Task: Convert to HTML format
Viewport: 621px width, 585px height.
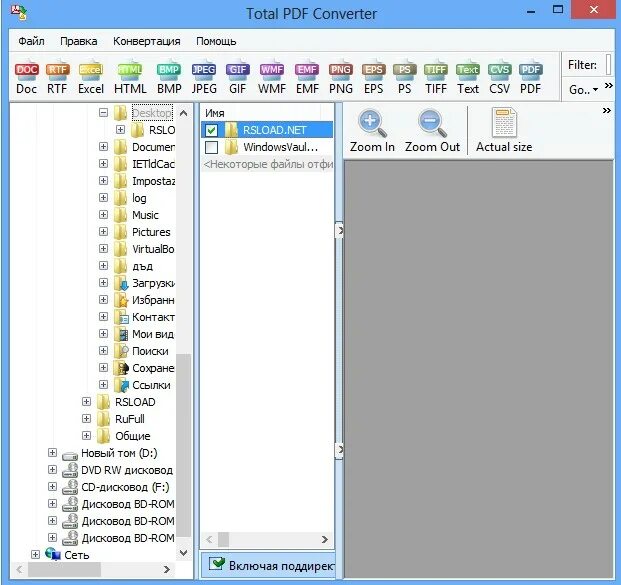Action: point(130,78)
